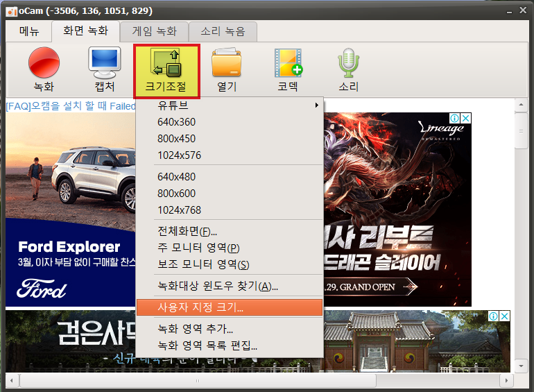The height and width of the screenshot is (392, 534).
Task: Choose 주 모니터 영역(P) option
Action: pos(230,248)
